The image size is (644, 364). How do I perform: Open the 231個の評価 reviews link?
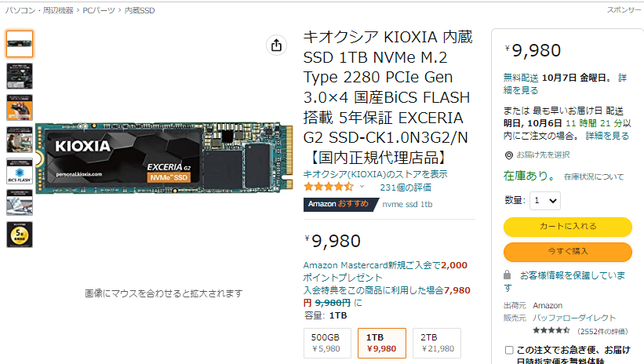[x=405, y=187]
